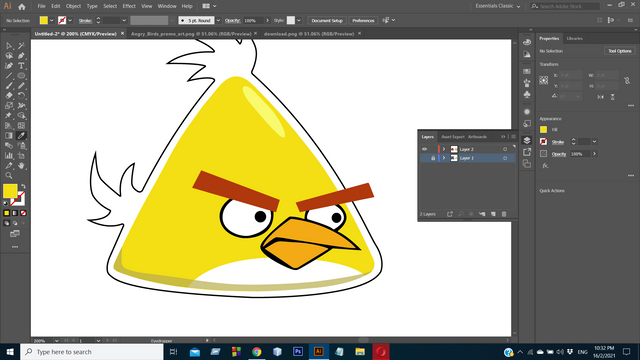Unlock Layer 1 using its lock icon
This screenshot has width=640, height=360.
tap(433, 158)
